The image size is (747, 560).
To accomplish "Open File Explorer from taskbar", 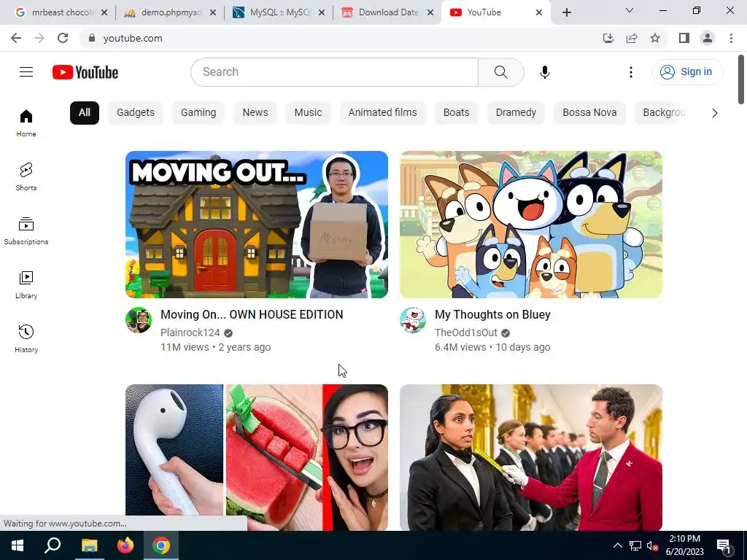I will coord(89,545).
